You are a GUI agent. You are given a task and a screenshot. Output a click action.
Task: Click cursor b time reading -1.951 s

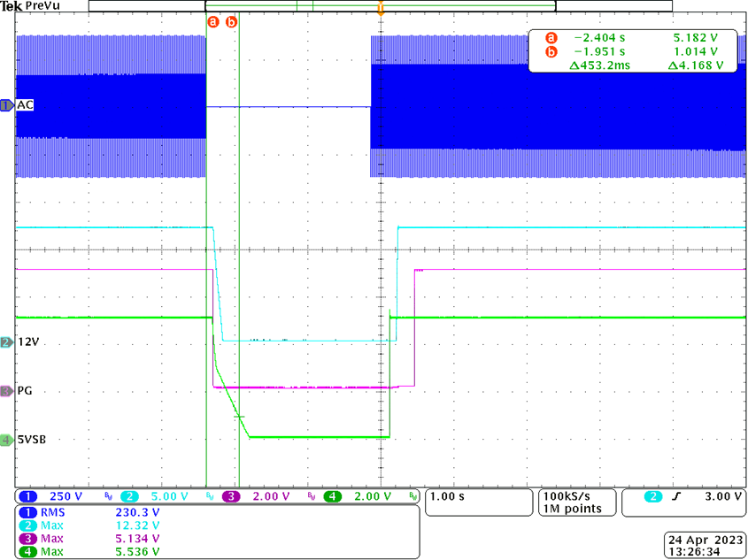coord(599,51)
